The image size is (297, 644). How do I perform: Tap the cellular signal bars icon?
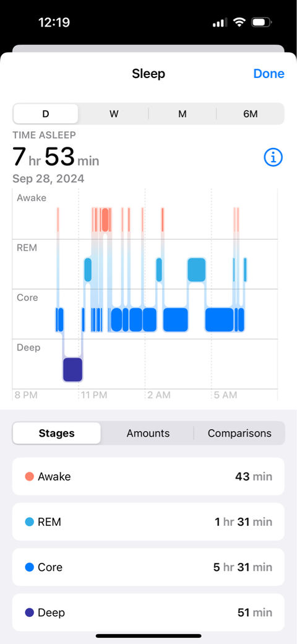click(220, 22)
